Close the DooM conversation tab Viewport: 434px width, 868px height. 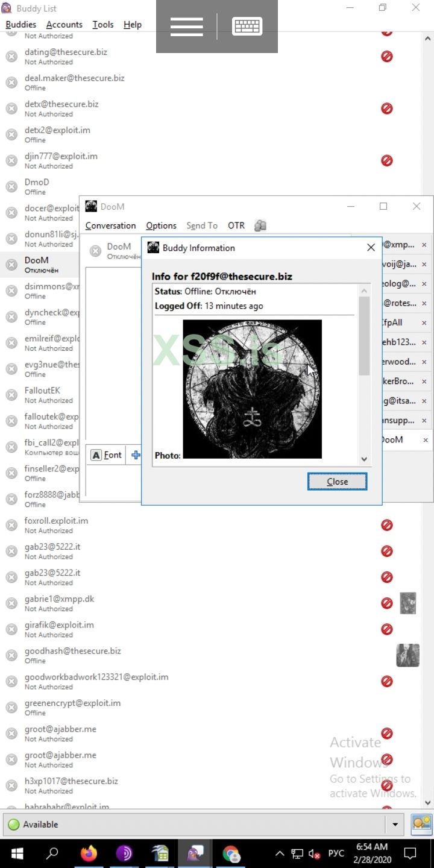click(426, 440)
